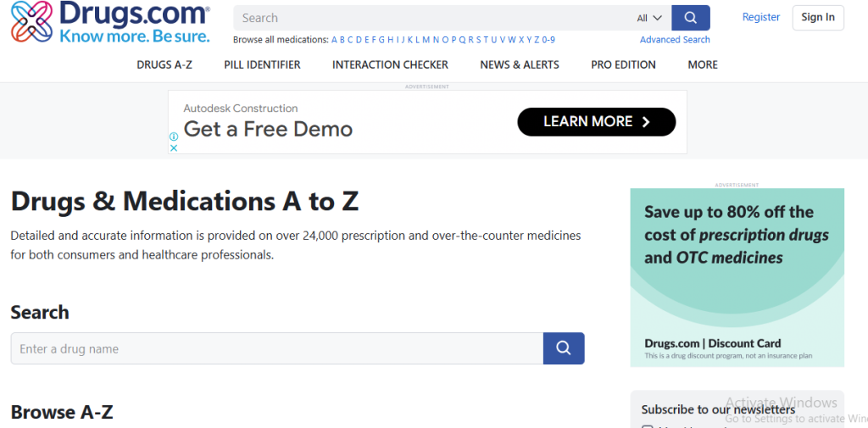Close the Autodesk ad with X icon
The width and height of the screenshot is (868, 428).
click(x=173, y=147)
